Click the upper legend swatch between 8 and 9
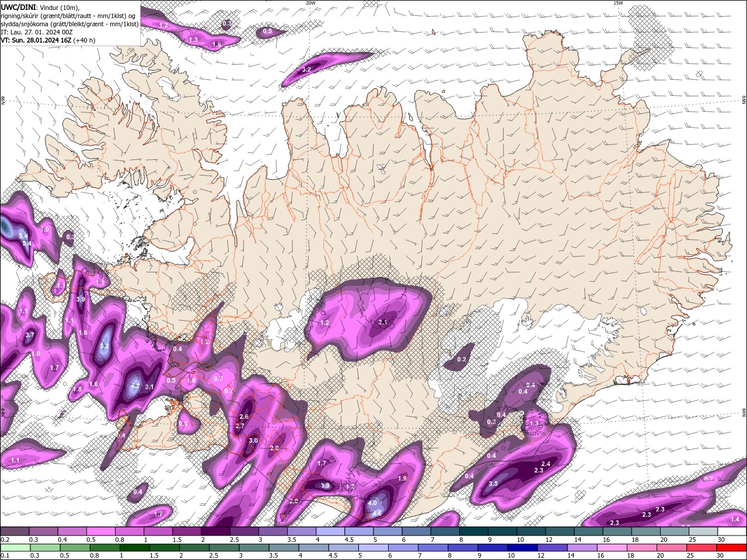 tap(474, 531)
